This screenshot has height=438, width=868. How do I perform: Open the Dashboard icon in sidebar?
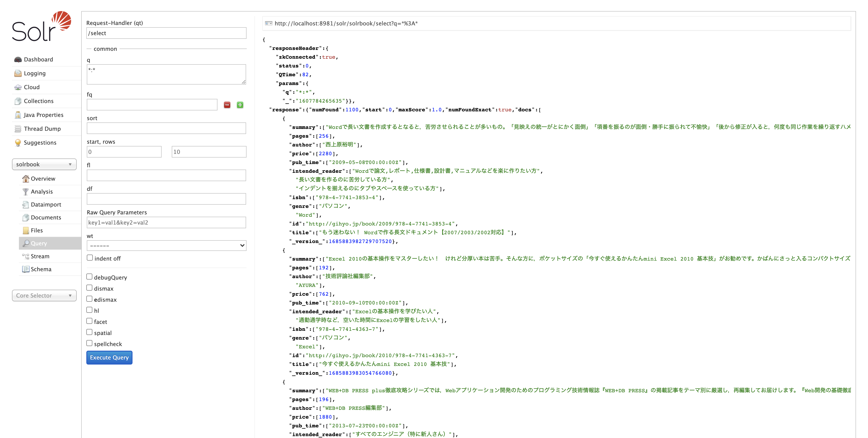(x=18, y=60)
